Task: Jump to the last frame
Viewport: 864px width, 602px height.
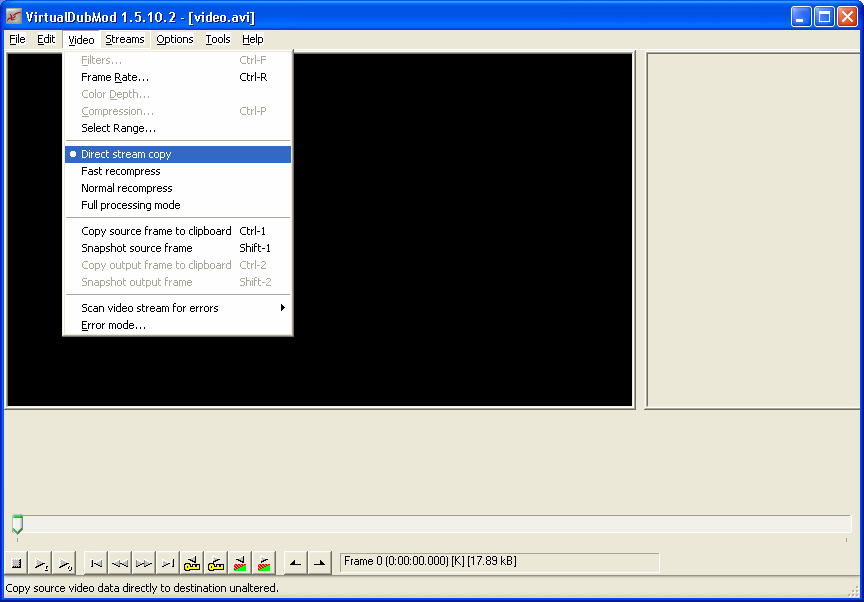Action: pos(168,563)
